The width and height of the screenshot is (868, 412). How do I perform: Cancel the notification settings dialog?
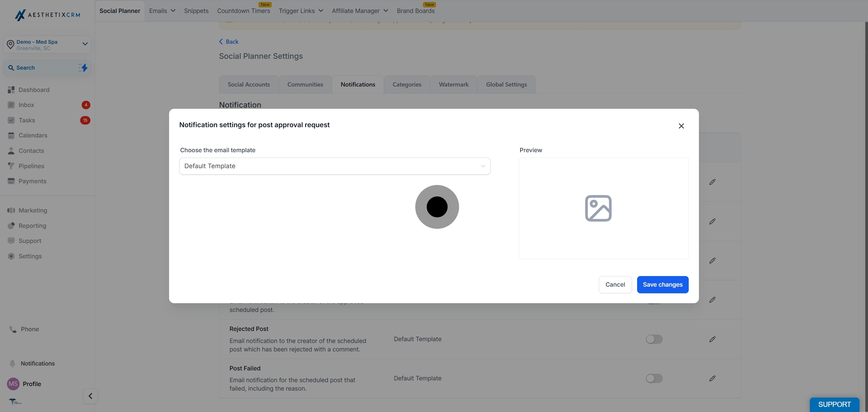(x=615, y=285)
